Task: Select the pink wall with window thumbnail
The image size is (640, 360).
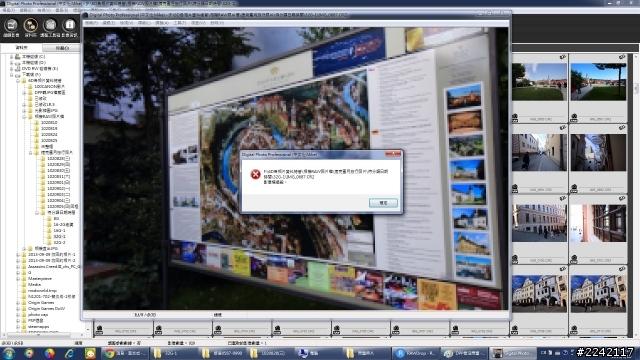Action: pos(598,223)
